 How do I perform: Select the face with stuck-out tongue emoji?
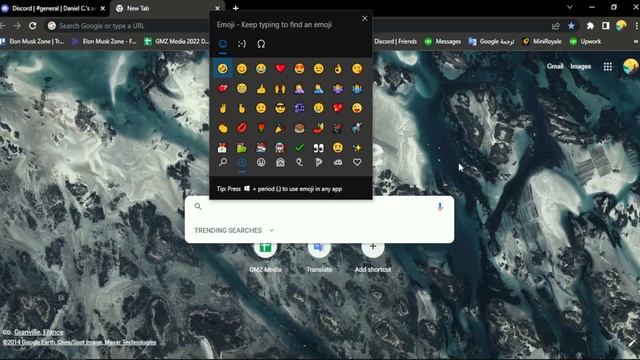click(357, 108)
